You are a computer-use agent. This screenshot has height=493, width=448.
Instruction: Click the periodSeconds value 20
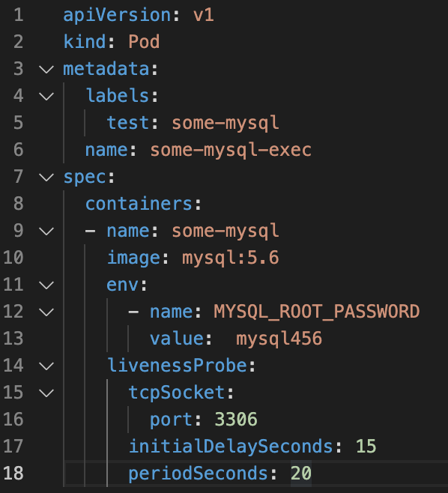tap(301, 474)
